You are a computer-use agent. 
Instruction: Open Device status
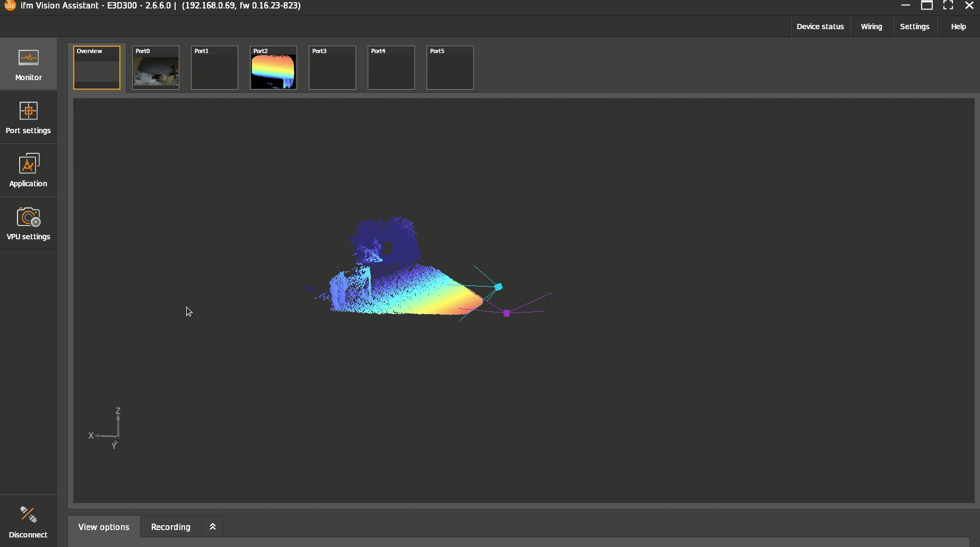[820, 27]
